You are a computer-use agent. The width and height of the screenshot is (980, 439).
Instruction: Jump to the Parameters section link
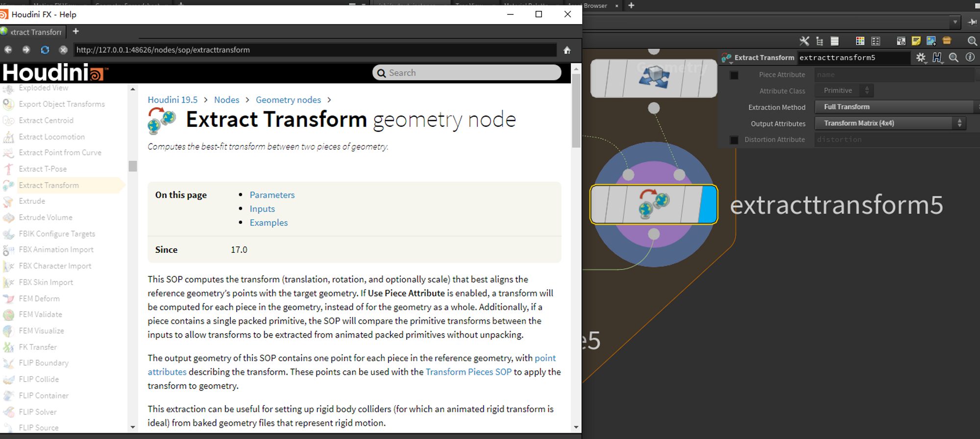[272, 195]
